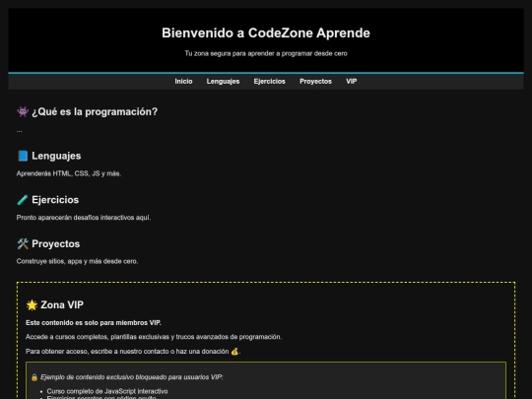Open the VIP navigation link

(351, 82)
